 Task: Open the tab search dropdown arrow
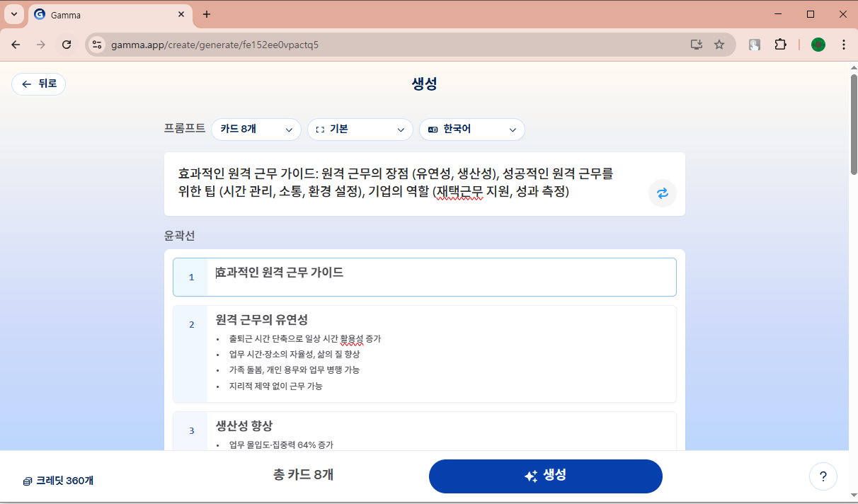tap(14, 14)
